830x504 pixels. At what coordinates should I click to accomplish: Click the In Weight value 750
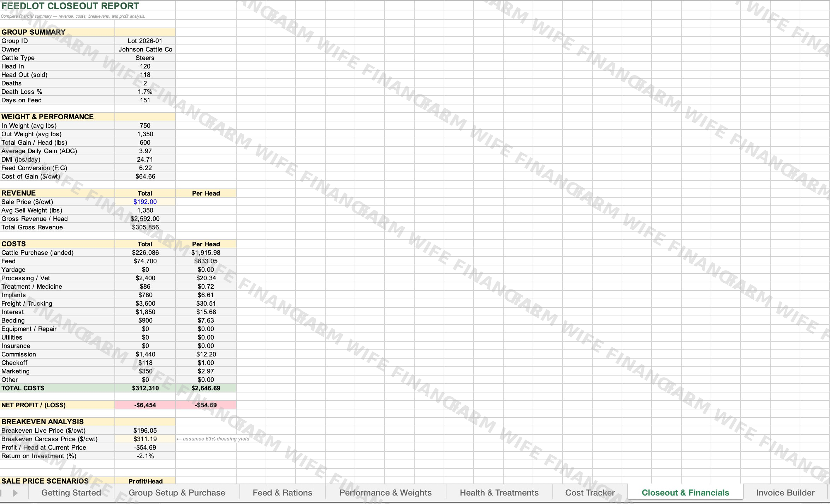point(145,126)
